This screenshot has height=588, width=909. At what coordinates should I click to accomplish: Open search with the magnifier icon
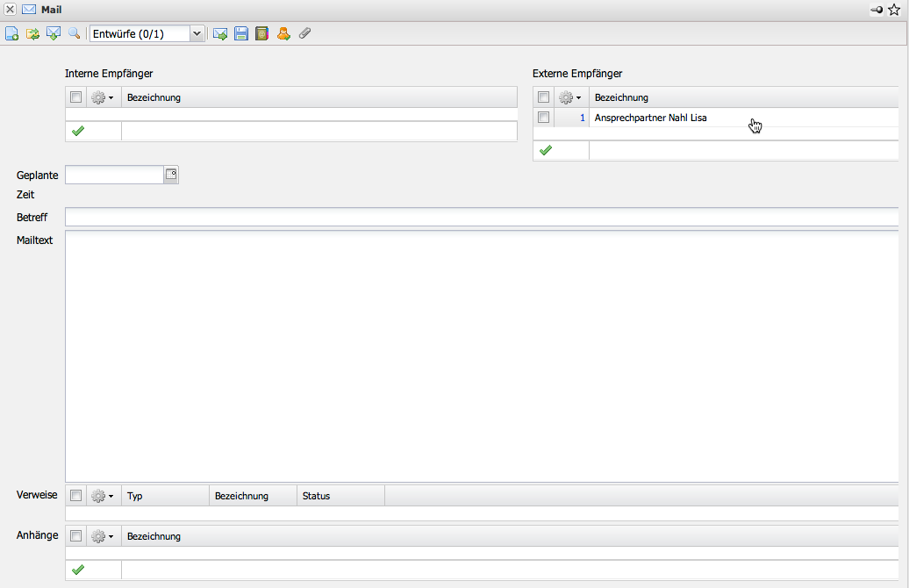[x=75, y=34]
